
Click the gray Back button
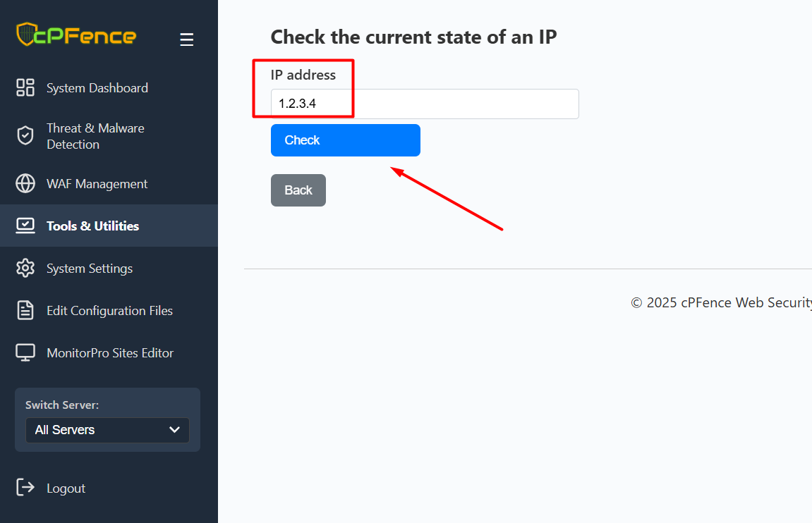point(298,190)
